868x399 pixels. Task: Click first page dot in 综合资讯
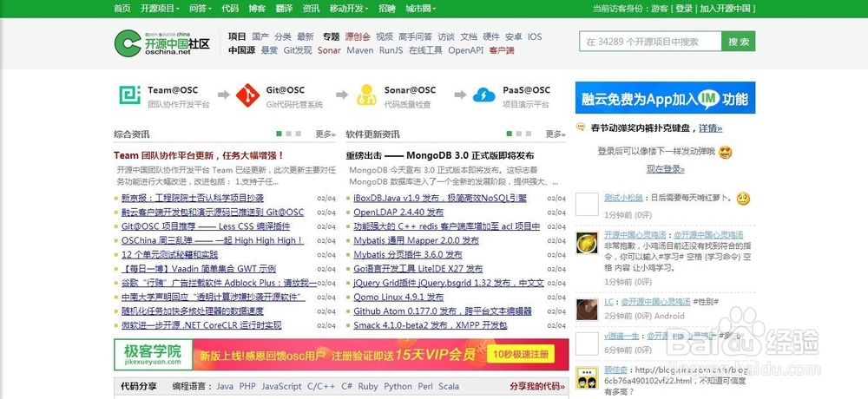tap(279, 134)
